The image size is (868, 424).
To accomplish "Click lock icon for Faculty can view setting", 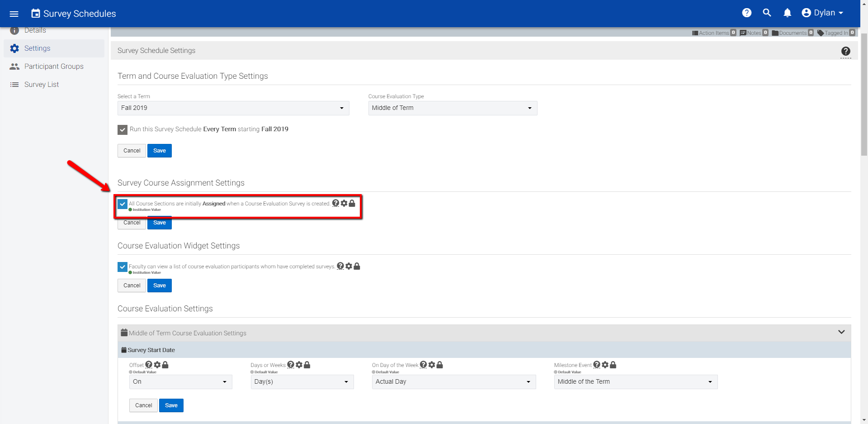I will tap(357, 266).
